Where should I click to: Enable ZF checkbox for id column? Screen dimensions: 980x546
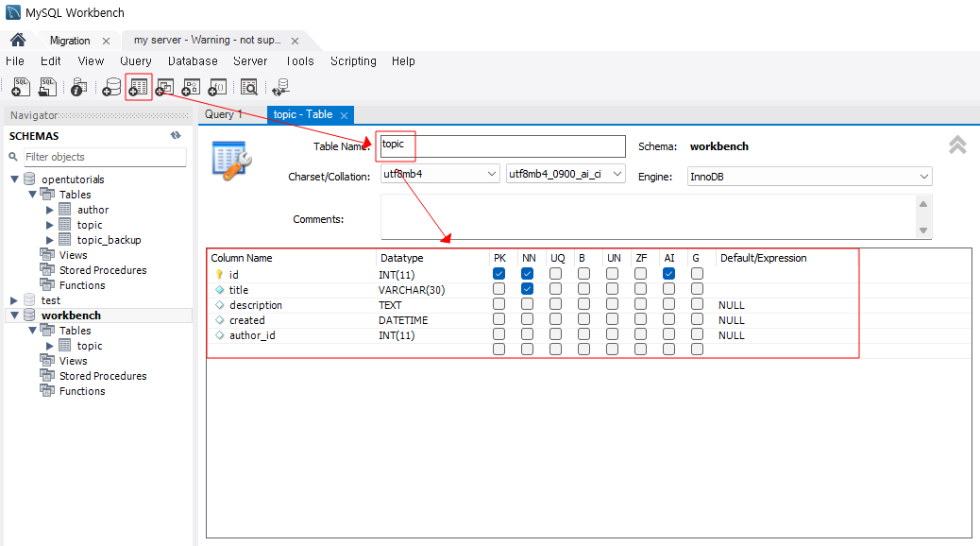coord(641,273)
